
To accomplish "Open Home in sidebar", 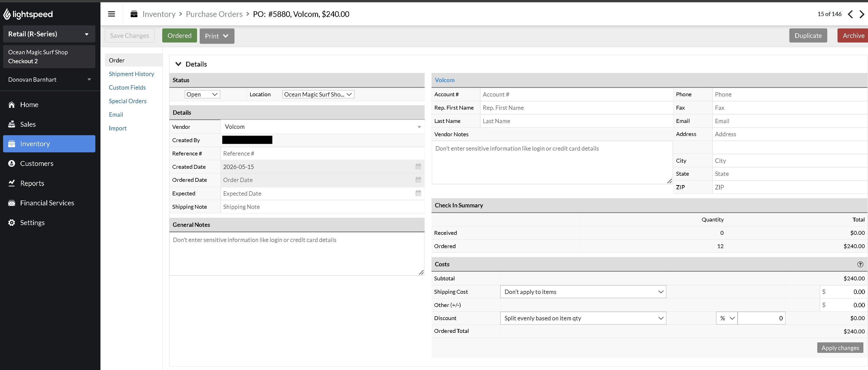I will (x=49, y=105).
